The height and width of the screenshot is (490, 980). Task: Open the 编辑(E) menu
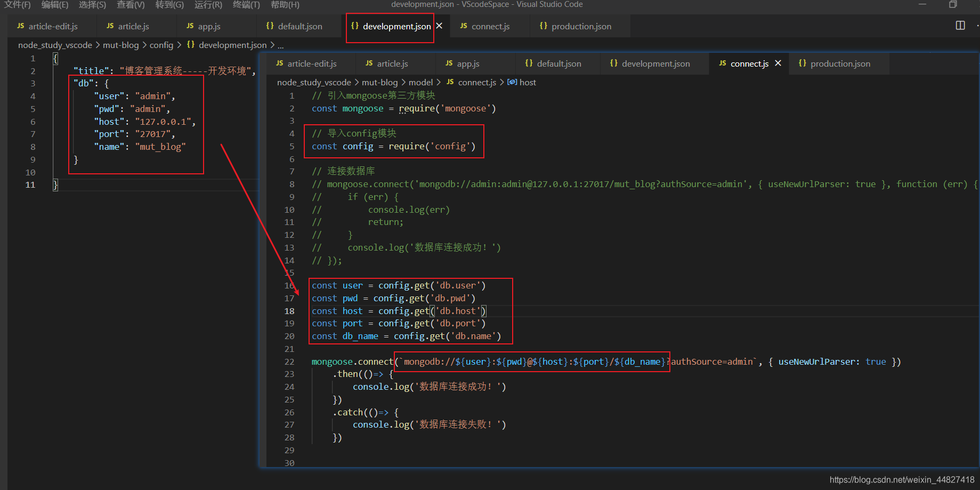[x=55, y=5]
